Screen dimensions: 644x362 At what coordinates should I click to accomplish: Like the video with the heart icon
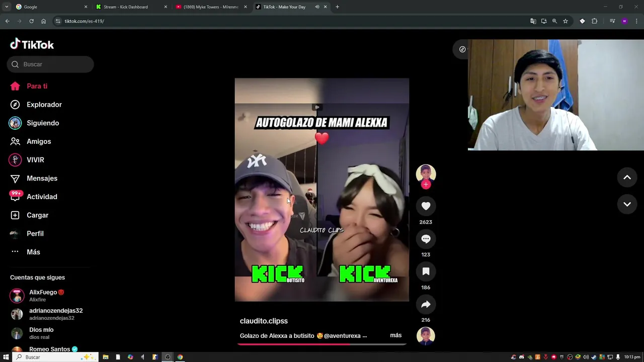(x=426, y=206)
